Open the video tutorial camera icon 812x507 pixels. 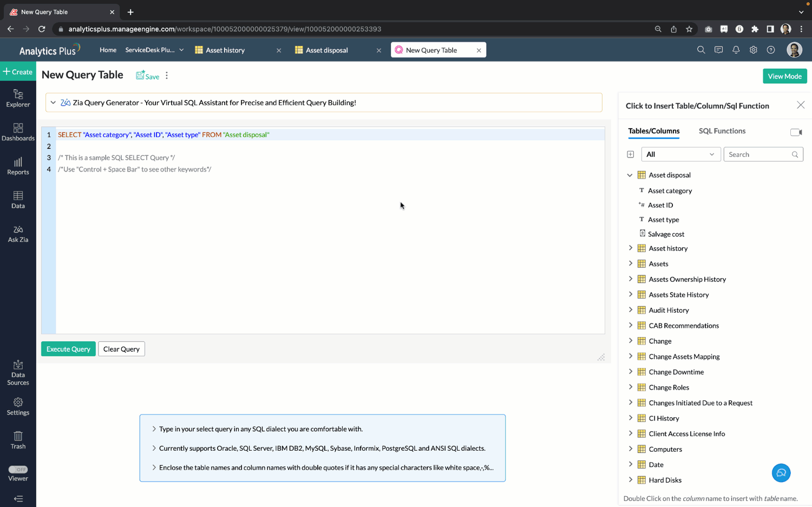pos(795,132)
